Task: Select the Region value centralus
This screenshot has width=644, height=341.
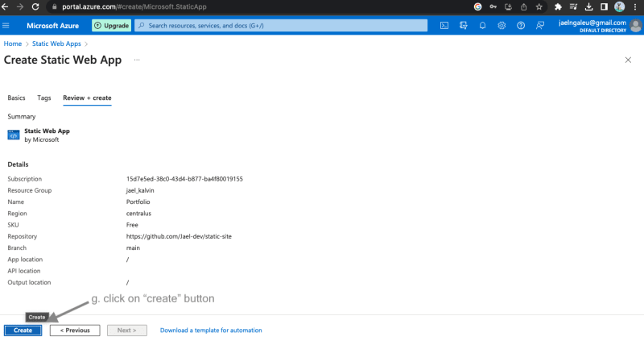Action: [138, 214]
